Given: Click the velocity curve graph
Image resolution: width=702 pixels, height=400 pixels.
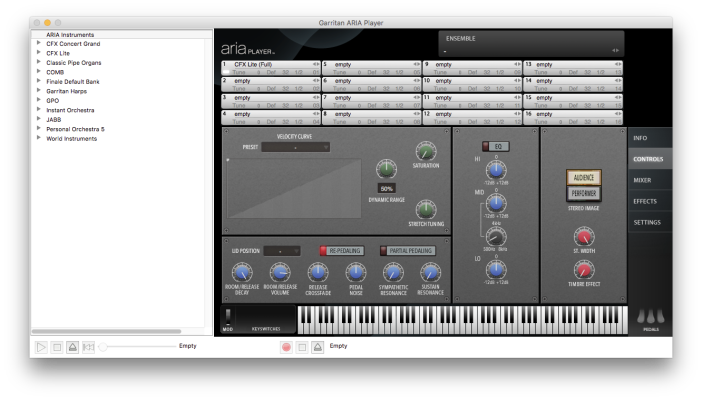Looking at the screenshot, I should [294, 188].
